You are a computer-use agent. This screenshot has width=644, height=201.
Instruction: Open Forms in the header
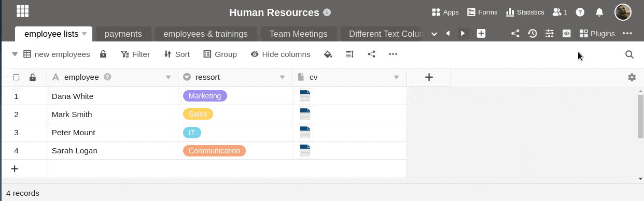pos(482,12)
